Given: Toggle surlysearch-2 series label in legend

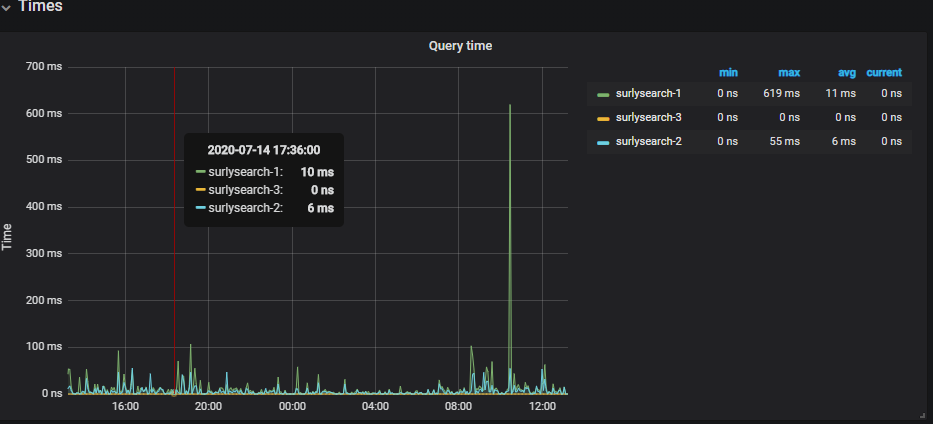Looking at the screenshot, I should pyautogui.click(x=648, y=142).
